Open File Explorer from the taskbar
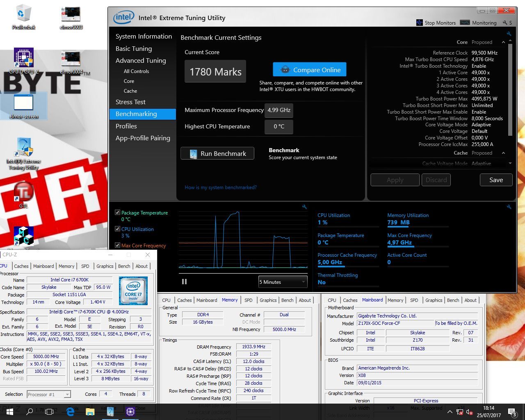The height and width of the screenshot is (420, 525). pos(90,411)
